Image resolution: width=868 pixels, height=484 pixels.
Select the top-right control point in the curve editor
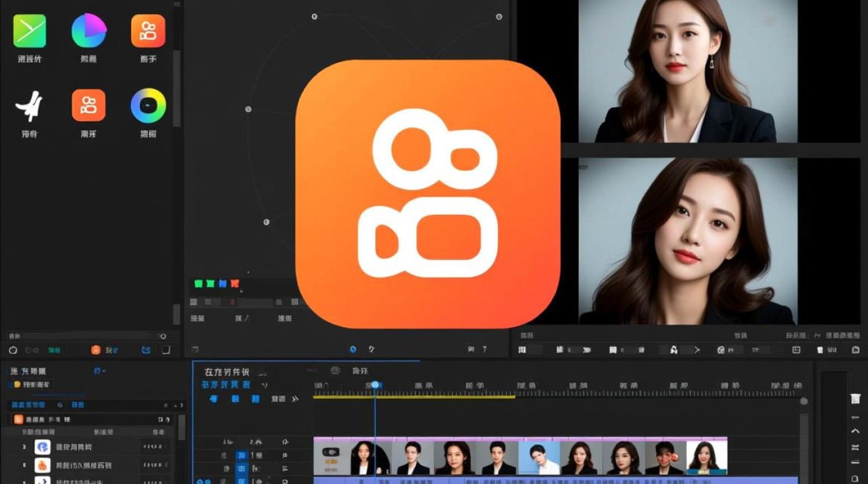tap(499, 17)
